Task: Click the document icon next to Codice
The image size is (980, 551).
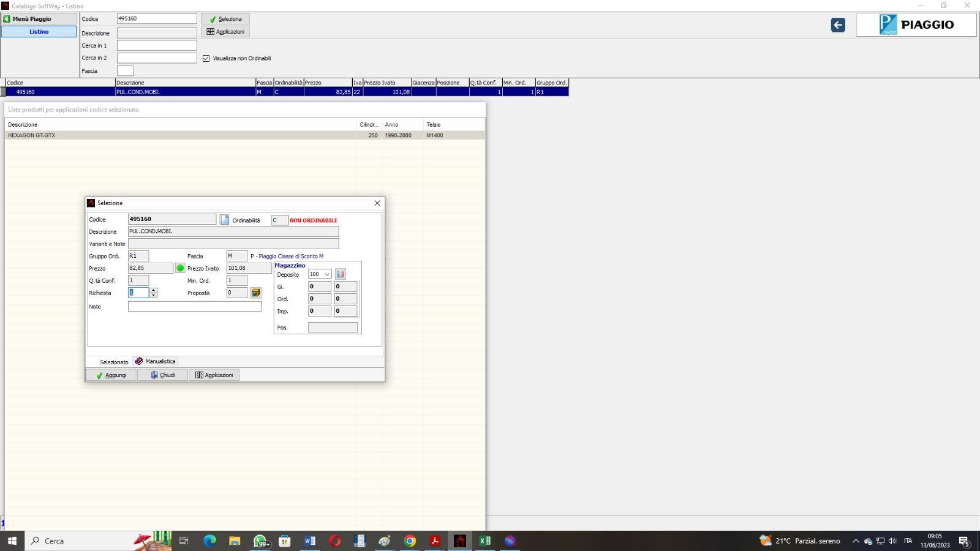Action: coord(225,220)
